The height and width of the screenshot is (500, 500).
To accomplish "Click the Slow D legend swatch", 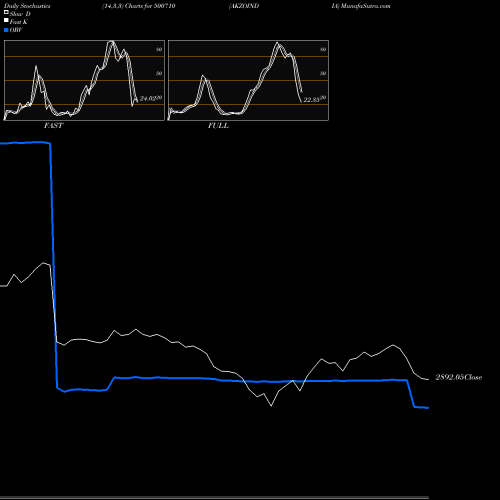I will pyautogui.click(x=6, y=12).
